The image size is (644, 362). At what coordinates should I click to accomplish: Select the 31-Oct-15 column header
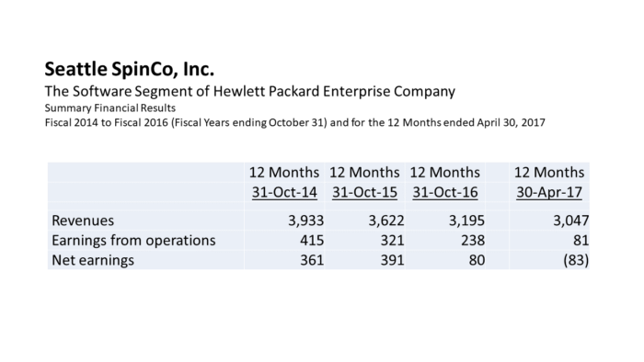364,192
